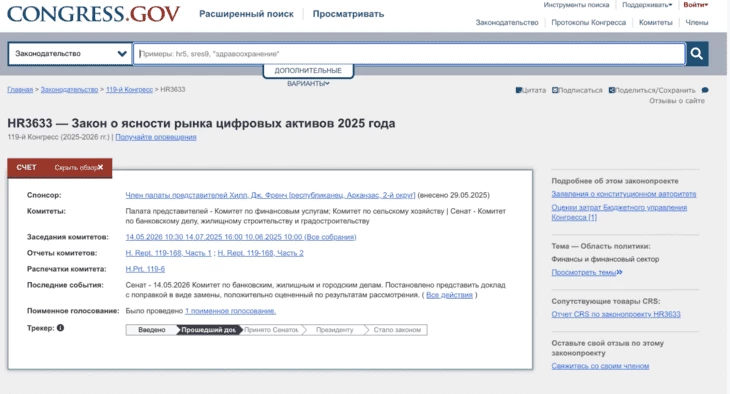Viewport: 730px width, 394px height.
Task: Open H. Rept. 119-168, Часть 2
Action: click(x=261, y=253)
